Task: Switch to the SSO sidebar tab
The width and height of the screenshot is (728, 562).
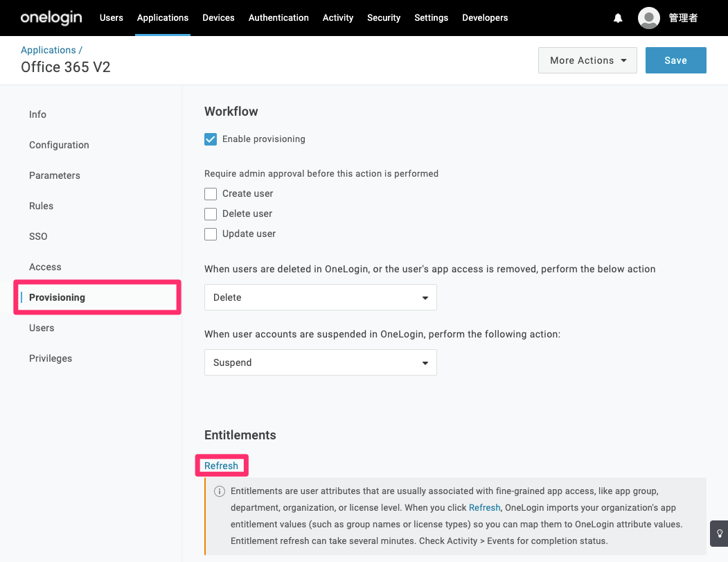Action: pyautogui.click(x=38, y=236)
